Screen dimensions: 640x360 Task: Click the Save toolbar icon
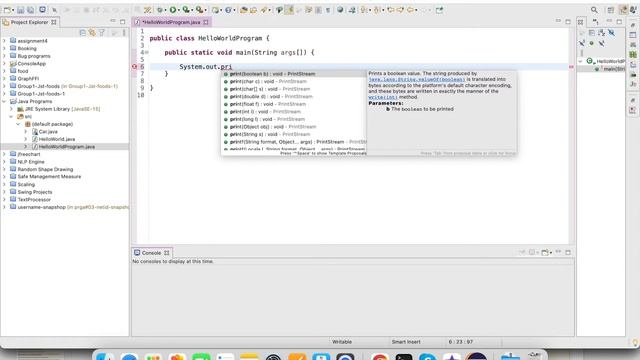[20, 10]
